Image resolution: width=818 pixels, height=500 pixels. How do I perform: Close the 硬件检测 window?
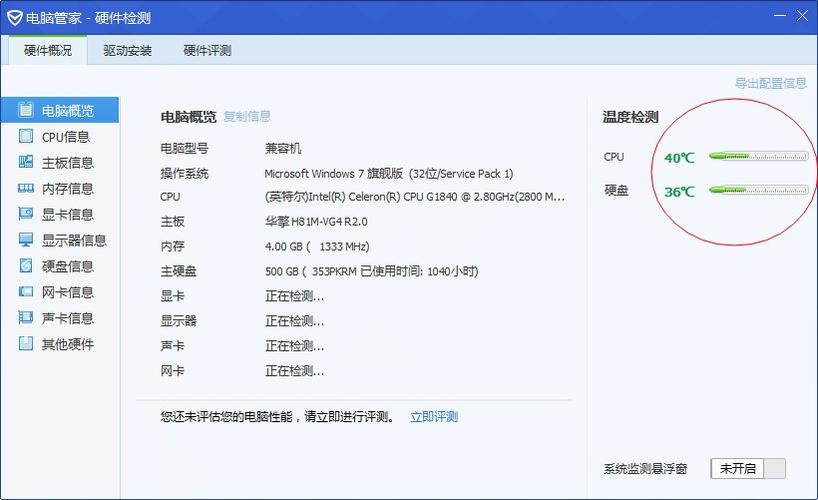(802, 16)
